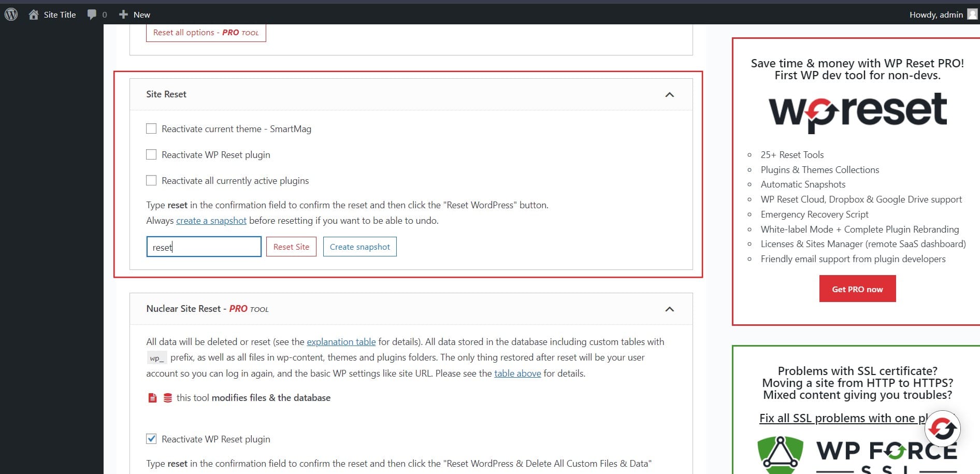980x474 pixels.
Task: Tick Reactivate all currently active plugins
Action: coord(151,180)
